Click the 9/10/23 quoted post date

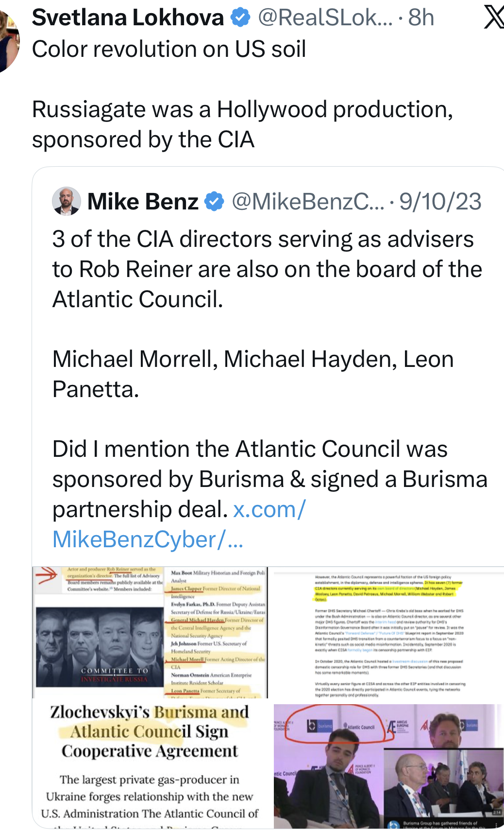pyautogui.click(x=440, y=202)
